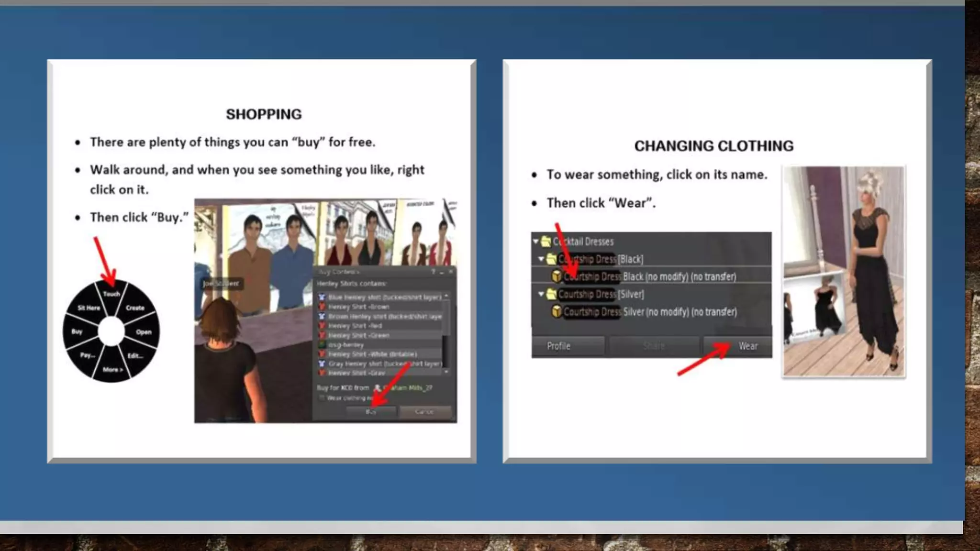The height and width of the screenshot is (551, 980).
Task: Click the Touch slice of the pie menu
Action: pyautogui.click(x=111, y=294)
